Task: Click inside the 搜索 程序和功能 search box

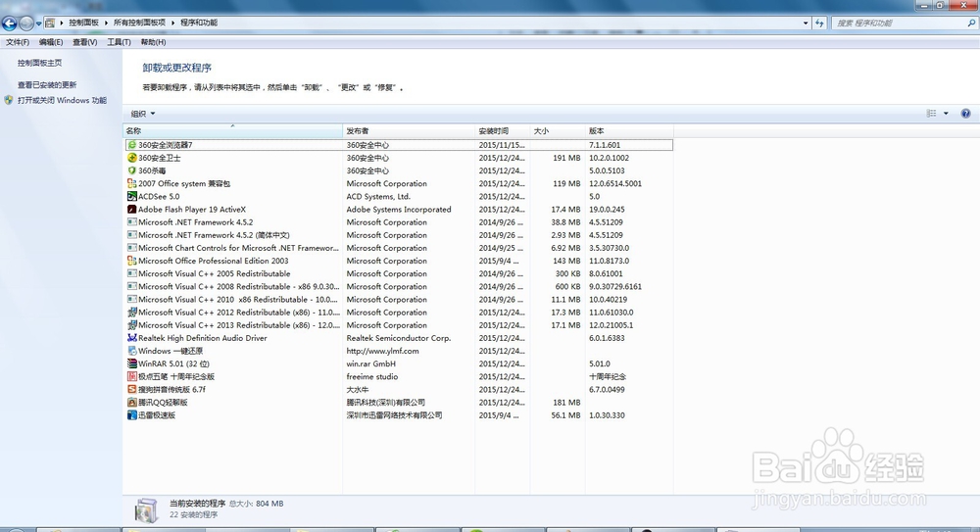Action: 899,24
